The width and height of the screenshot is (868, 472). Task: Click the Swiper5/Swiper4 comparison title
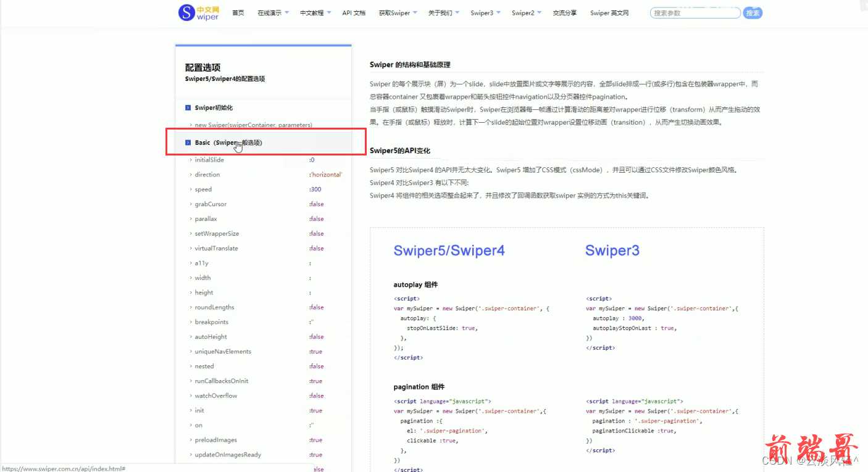449,250
